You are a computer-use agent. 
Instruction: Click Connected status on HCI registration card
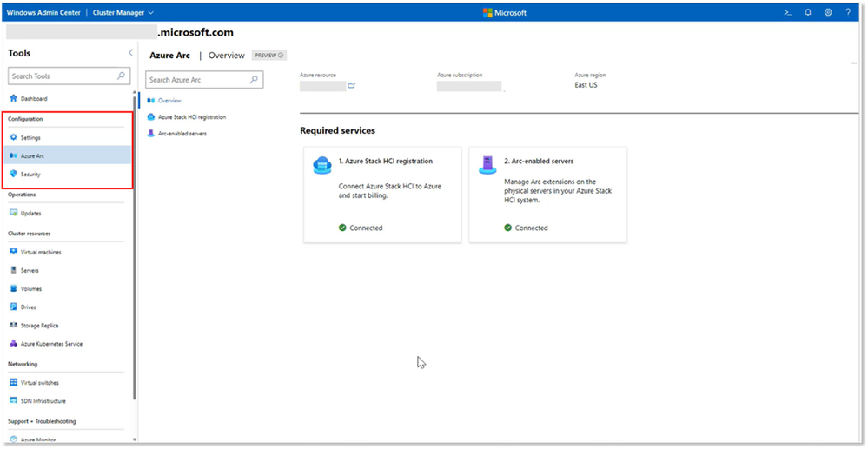[361, 228]
